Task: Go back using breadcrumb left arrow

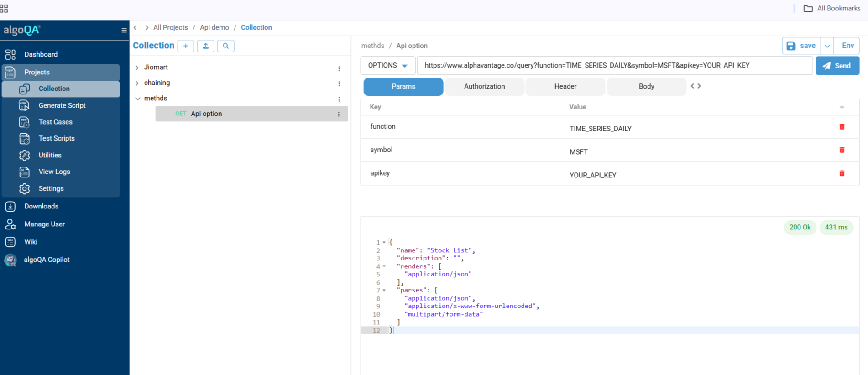Action: [136, 28]
